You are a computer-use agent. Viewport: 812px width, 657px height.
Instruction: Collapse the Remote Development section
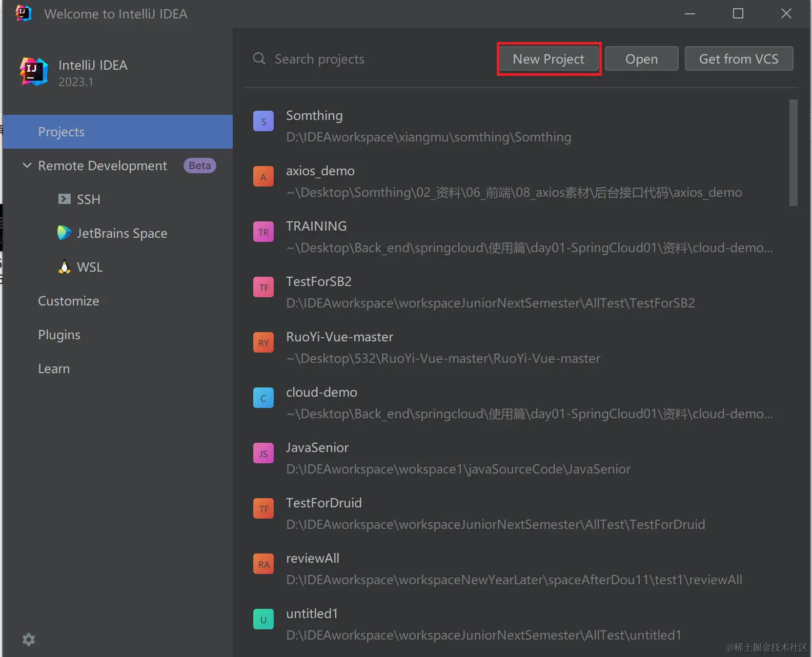[27, 165]
